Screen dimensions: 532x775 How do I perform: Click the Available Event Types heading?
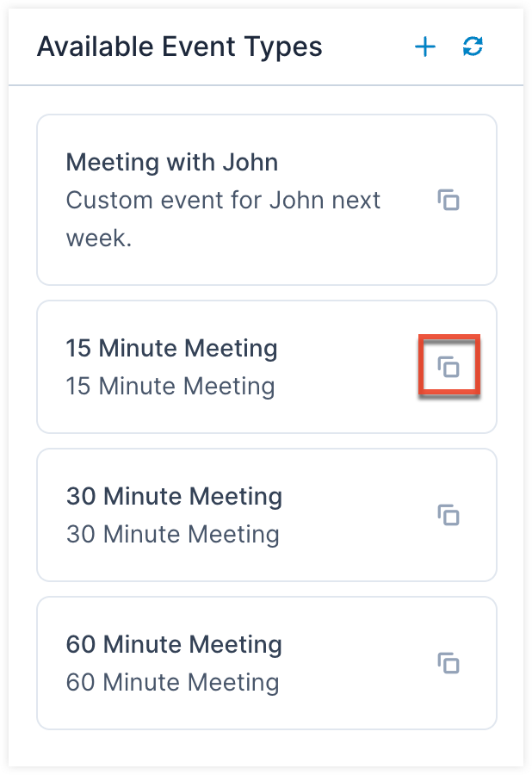179,46
